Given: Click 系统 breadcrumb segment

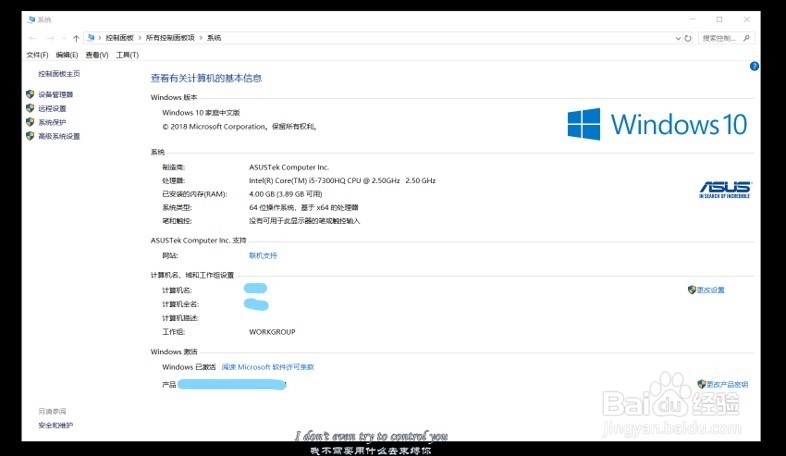Looking at the screenshot, I should pos(214,38).
